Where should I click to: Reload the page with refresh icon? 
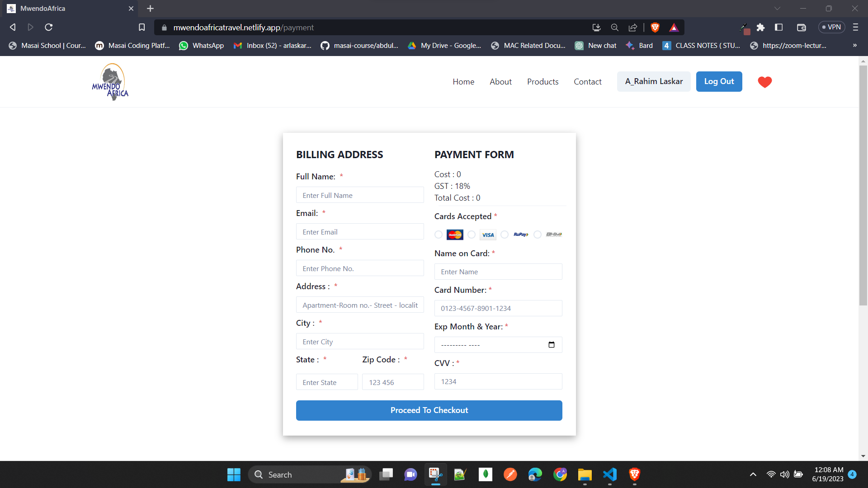click(49, 28)
